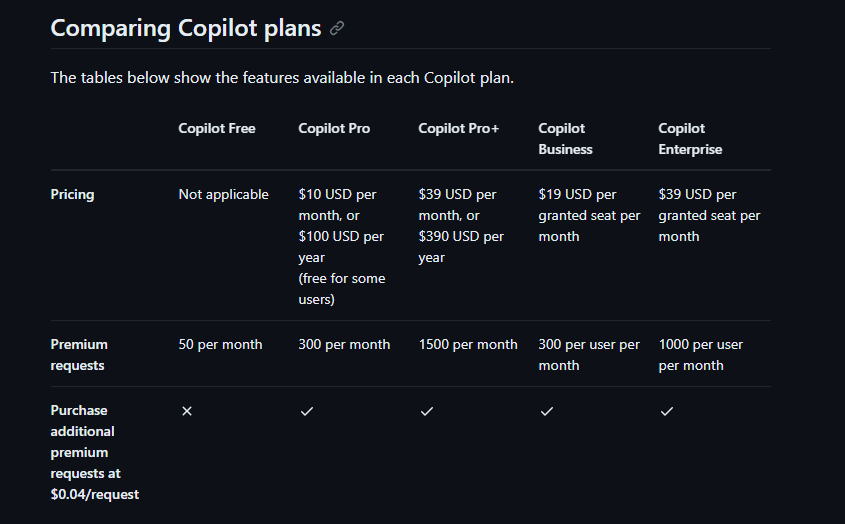Click the 1000 per user per month cell
The width and height of the screenshot is (845, 524).
click(x=700, y=354)
